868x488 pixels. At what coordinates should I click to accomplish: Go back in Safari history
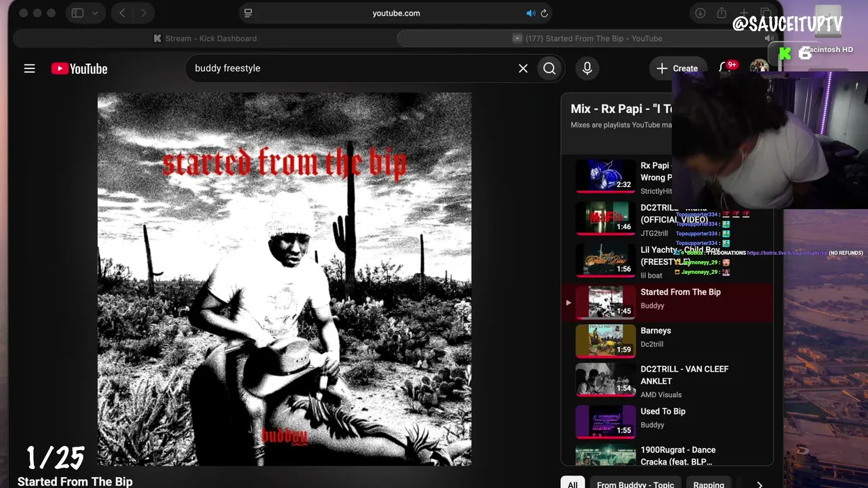click(x=122, y=13)
